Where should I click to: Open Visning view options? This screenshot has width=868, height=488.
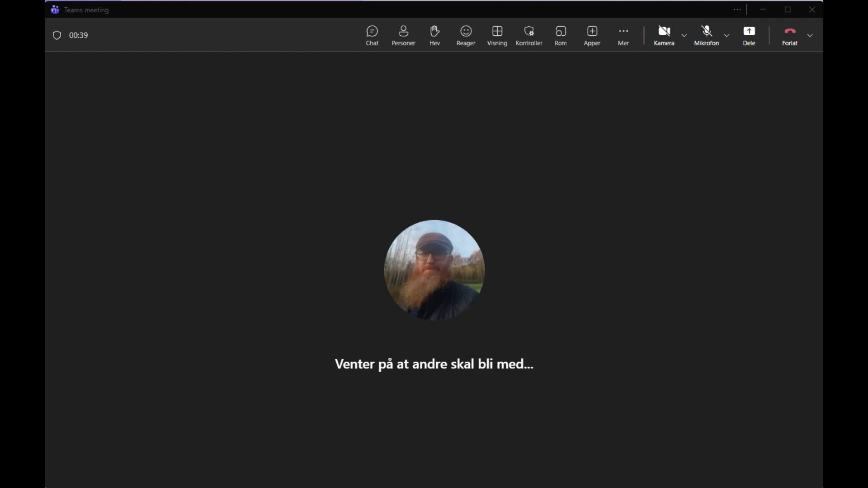tap(497, 35)
